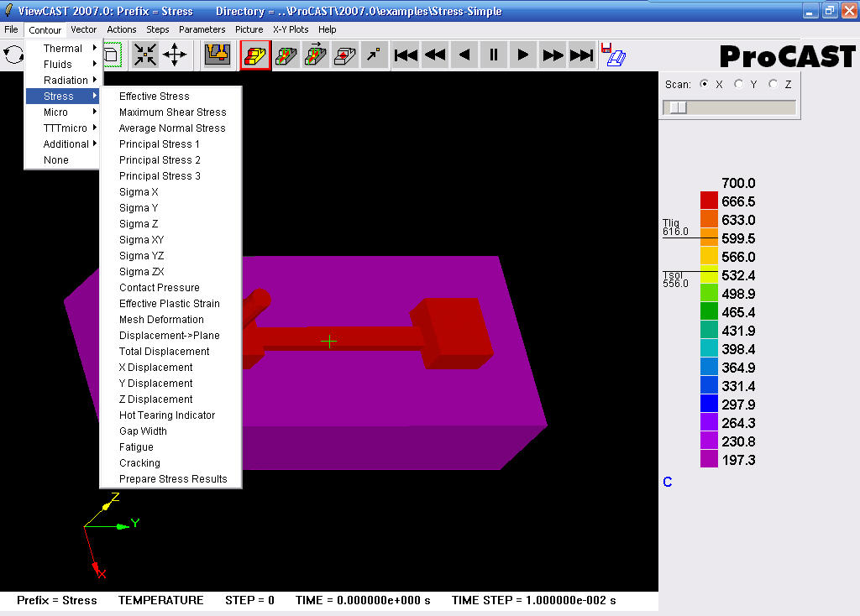
Task: Click the rotate view icon
Action: click(x=13, y=55)
